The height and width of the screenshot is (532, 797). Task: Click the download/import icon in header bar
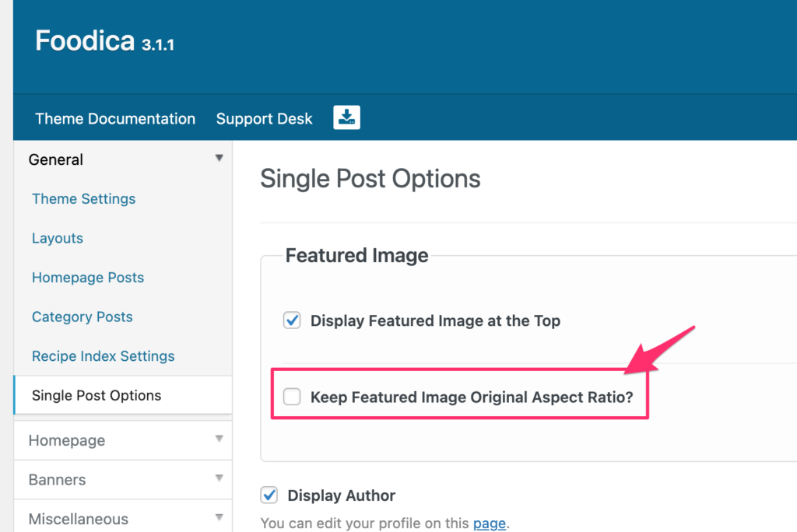coord(346,117)
